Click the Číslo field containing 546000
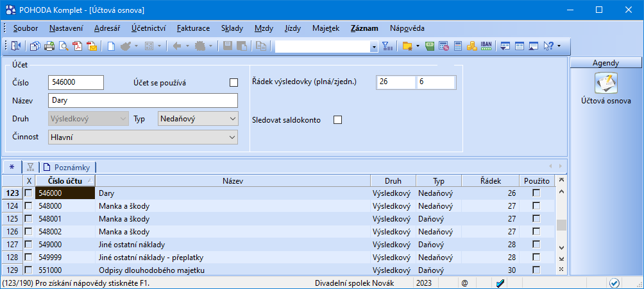This screenshot has width=644, height=289. 76,82
